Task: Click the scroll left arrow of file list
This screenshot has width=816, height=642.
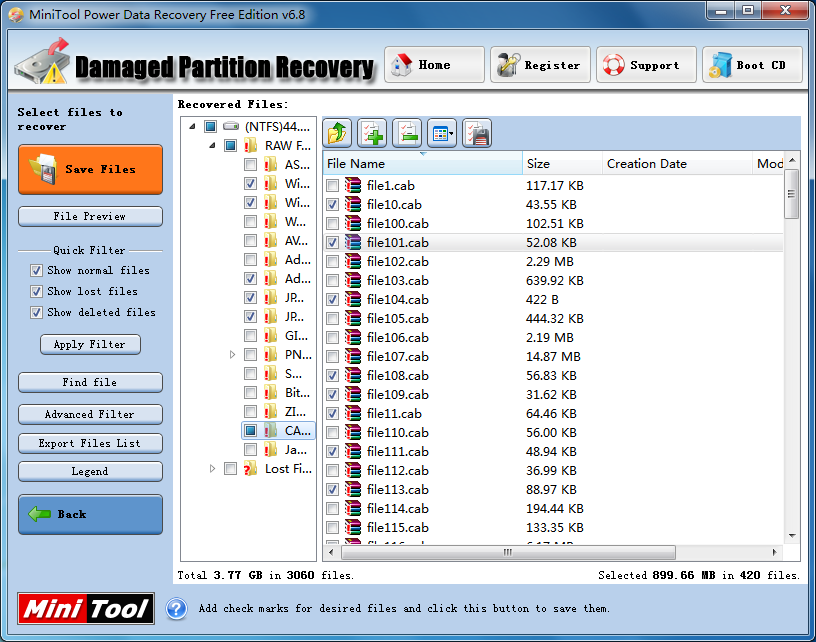Action: point(332,552)
